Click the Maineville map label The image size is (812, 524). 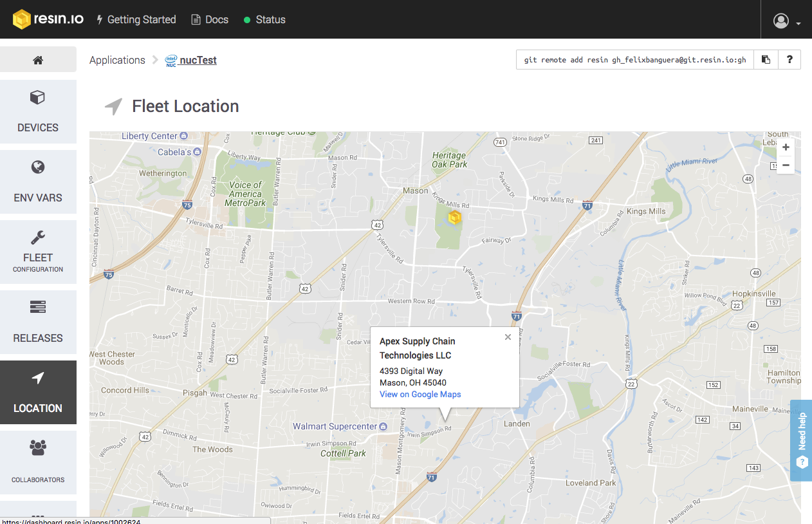click(750, 409)
